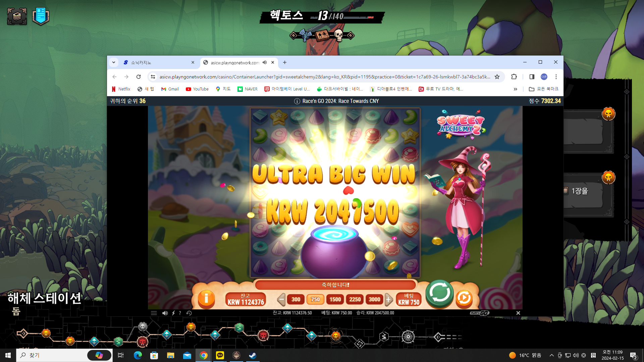Screen dimensions: 644x362
Task: Close the game bottom bar with X
Action: coord(518,313)
